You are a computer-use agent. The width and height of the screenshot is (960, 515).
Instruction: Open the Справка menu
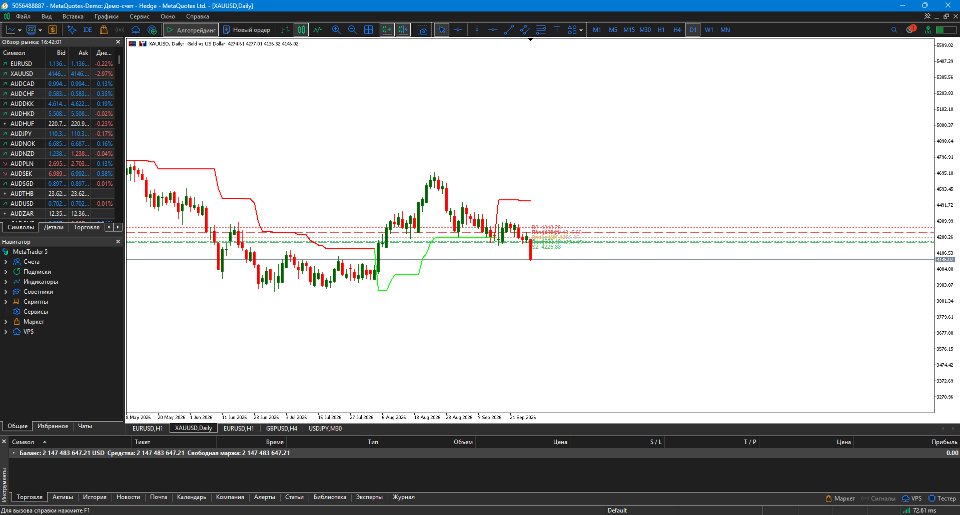197,17
